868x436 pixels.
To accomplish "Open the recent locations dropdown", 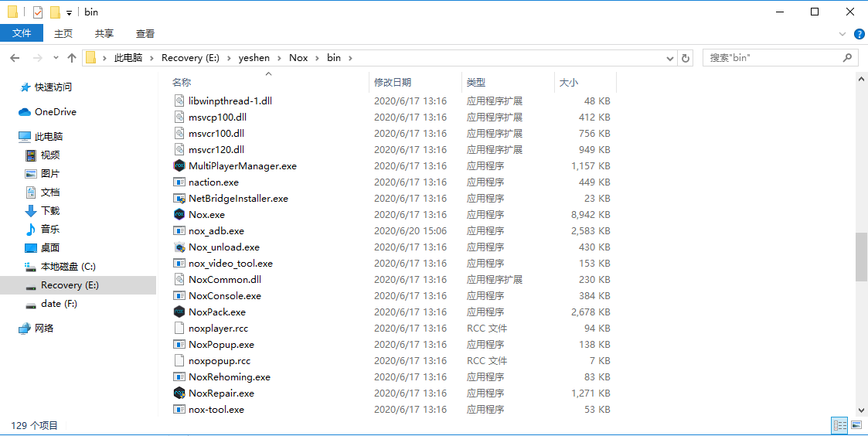I will coord(56,58).
